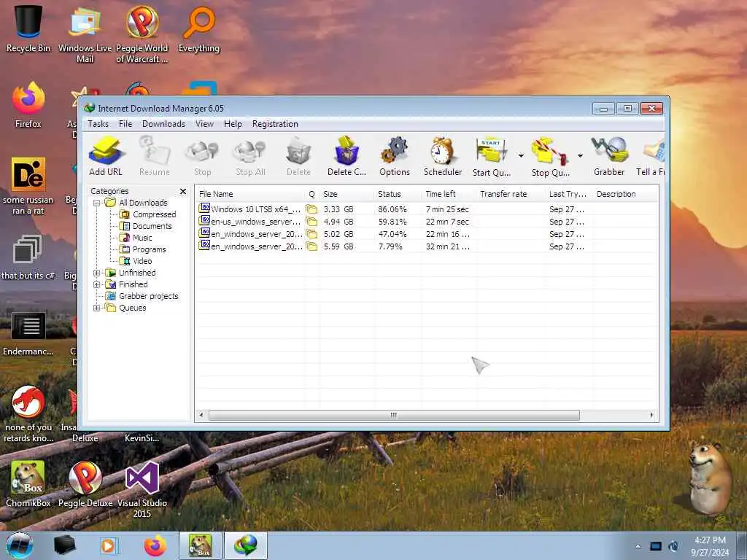Click the 86.06% status cell
Viewport: 747px width, 560px height.
tap(392, 209)
